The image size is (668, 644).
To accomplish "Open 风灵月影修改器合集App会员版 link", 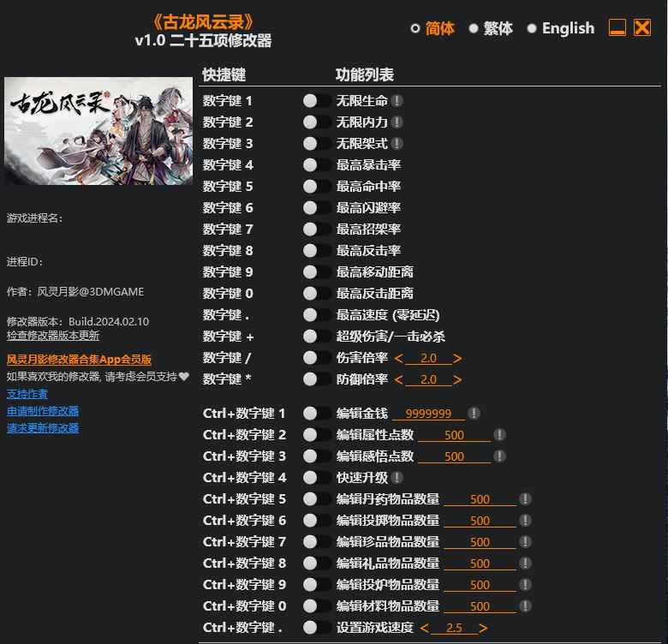I will 79,360.
